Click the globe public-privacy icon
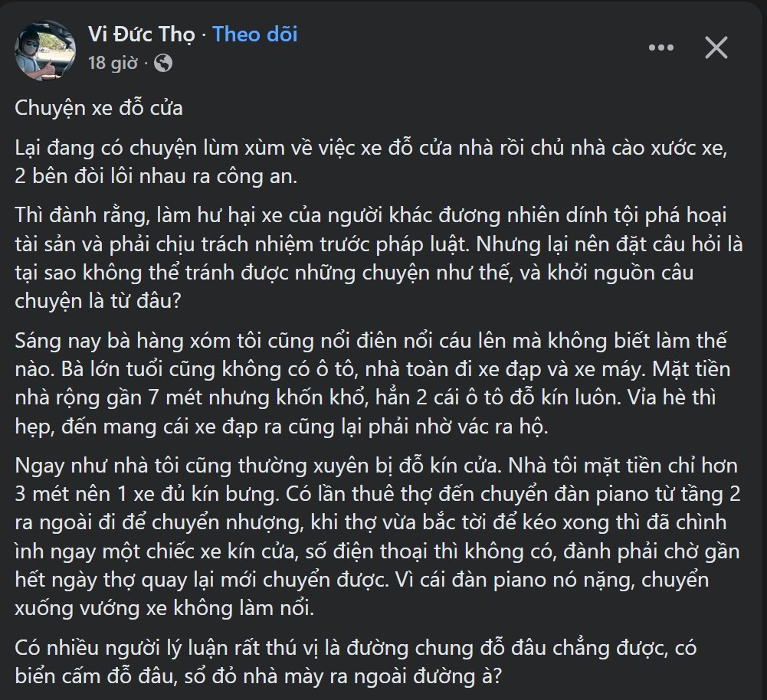This screenshot has width=767, height=700. coord(163,63)
